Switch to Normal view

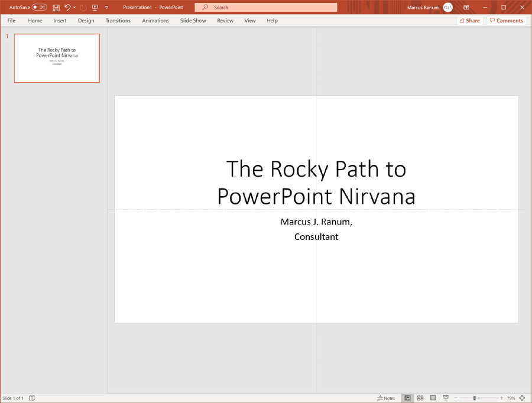(407, 398)
